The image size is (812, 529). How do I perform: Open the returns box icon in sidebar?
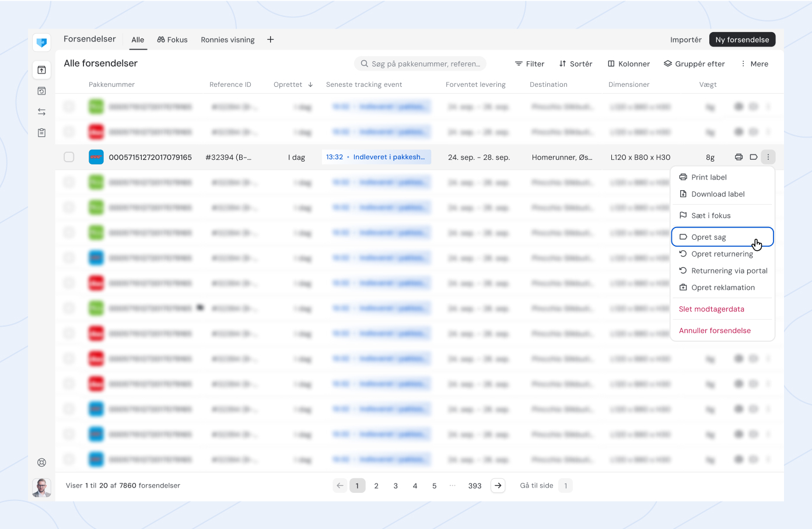point(41,91)
